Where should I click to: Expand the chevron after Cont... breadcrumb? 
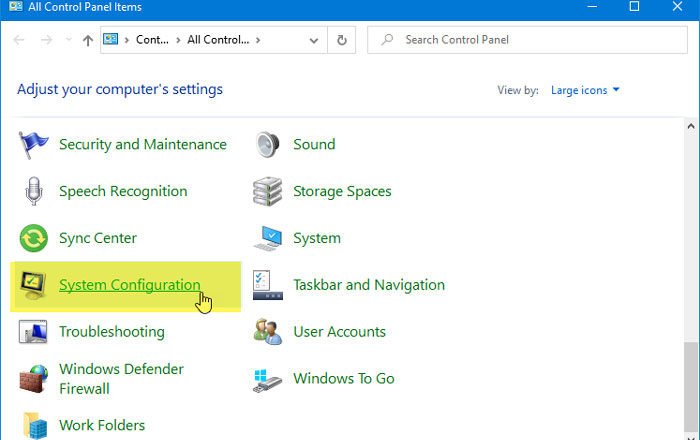point(178,40)
